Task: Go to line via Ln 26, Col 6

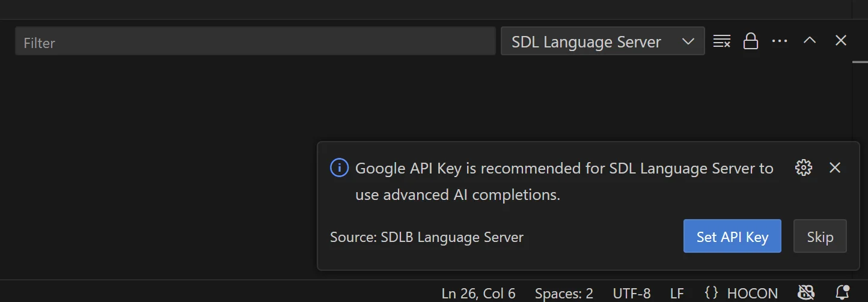Action: pos(478,293)
